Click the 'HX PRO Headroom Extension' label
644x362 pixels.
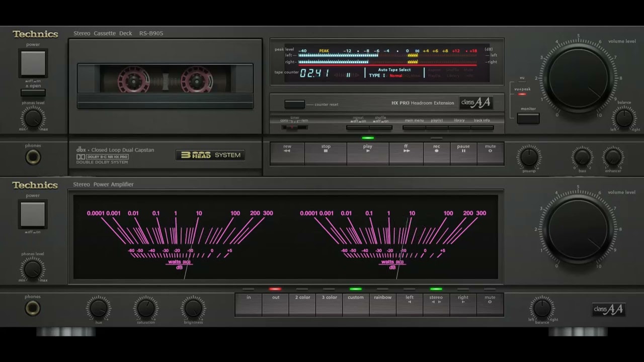423,103
